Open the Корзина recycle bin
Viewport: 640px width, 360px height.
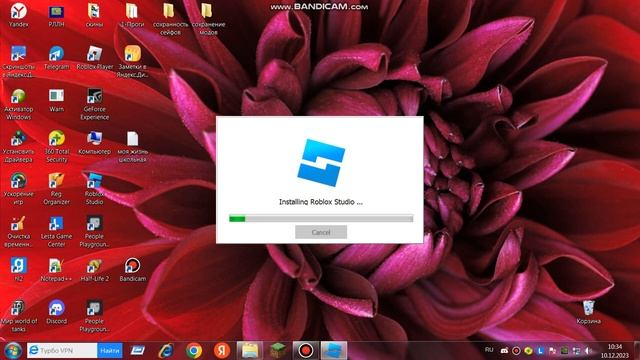click(x=588, y=313)
